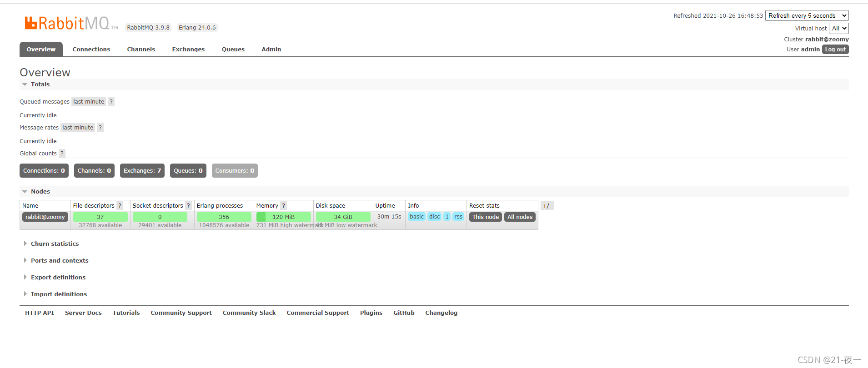Click the Erlang 24.0.6 version label
The width and height of the screenshot is (868, 368).
click(197, 28)
